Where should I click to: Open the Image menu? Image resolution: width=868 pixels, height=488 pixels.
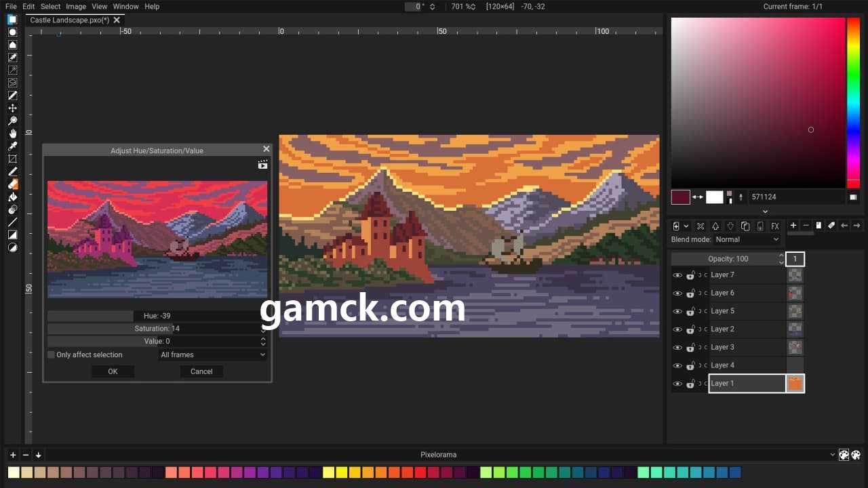click(x=76, y=6)
